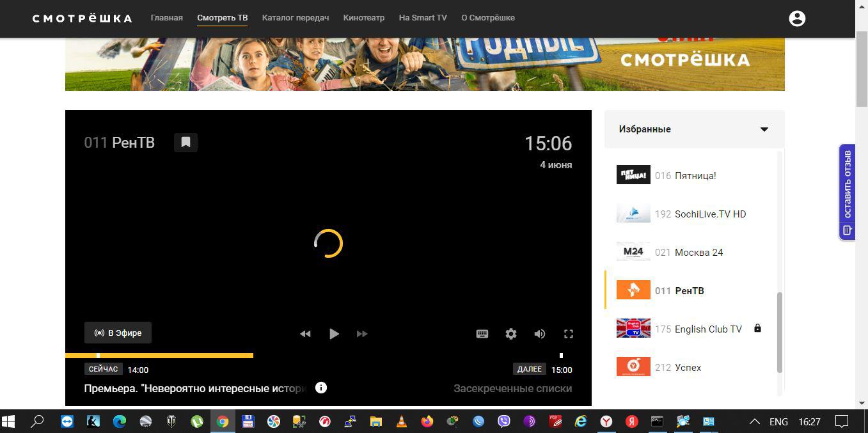Seek on the yellow playback progress bar

(159, 356)
